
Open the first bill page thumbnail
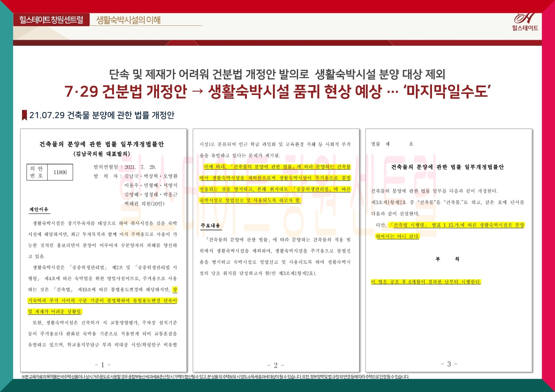pos(103,250)
